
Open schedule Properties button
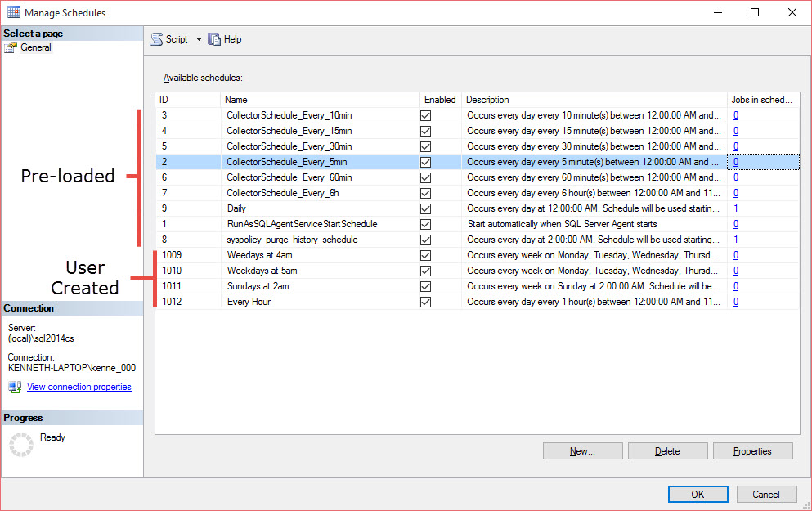point(752,451)
